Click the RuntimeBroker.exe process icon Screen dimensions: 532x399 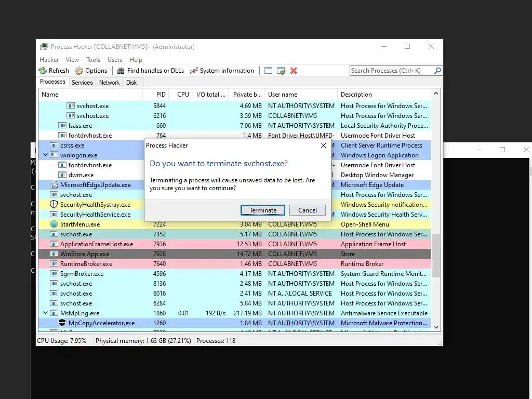tap(54, 263)
